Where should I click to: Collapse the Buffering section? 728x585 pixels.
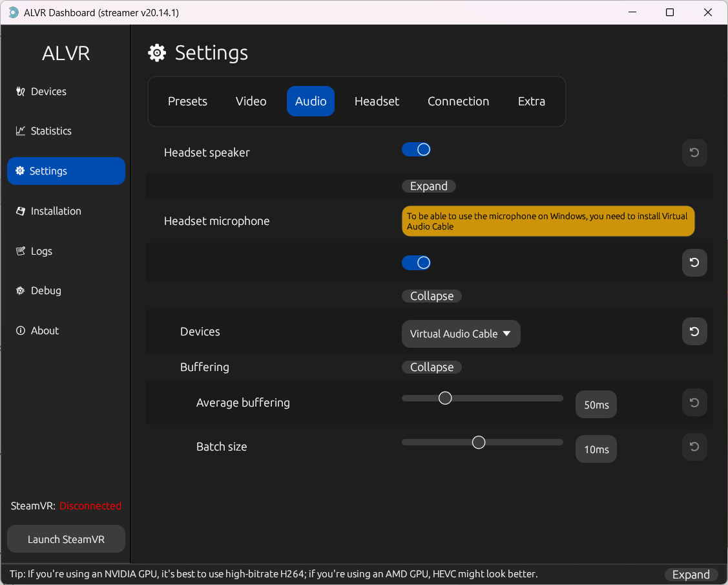[x=432, y=367]
